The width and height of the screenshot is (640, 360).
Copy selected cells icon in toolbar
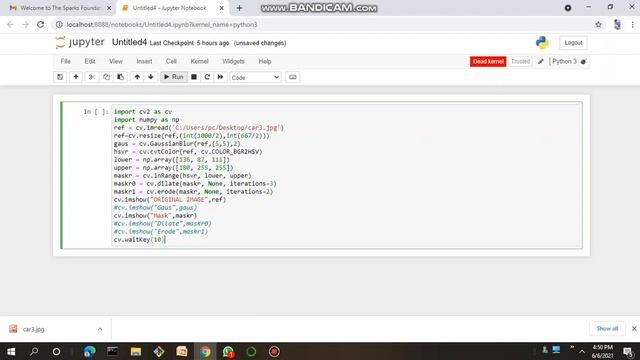[106, 77]
